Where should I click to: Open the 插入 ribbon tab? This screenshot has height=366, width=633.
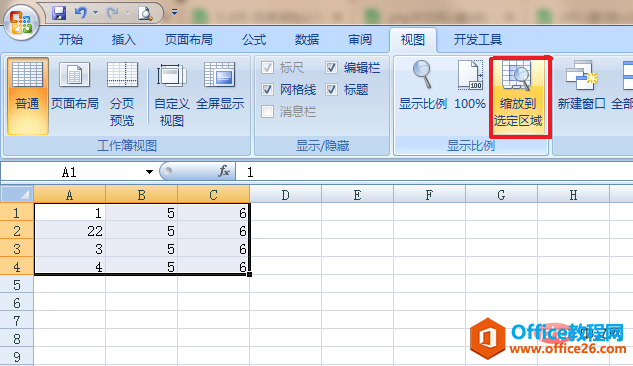tap(124, 40)
